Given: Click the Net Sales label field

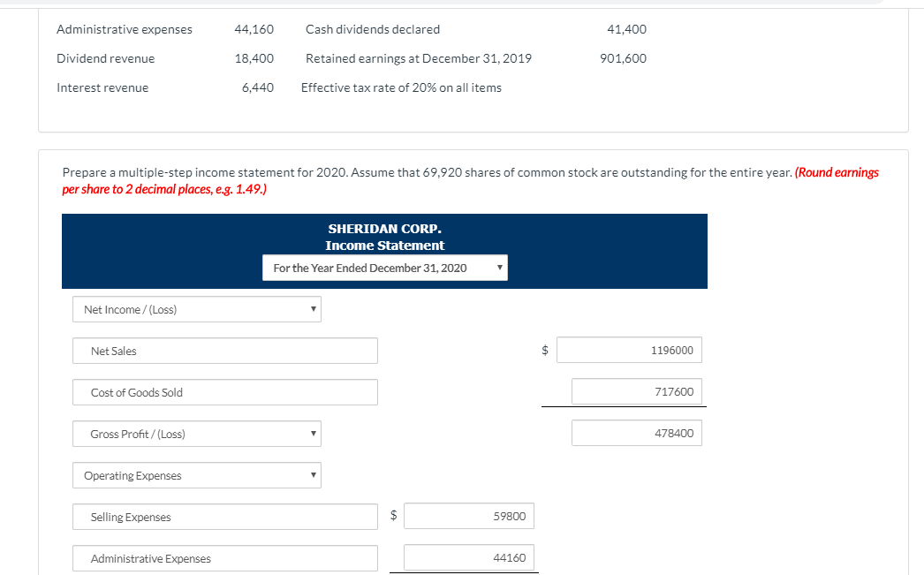Looking at the screenshot, I should (224, 351).
